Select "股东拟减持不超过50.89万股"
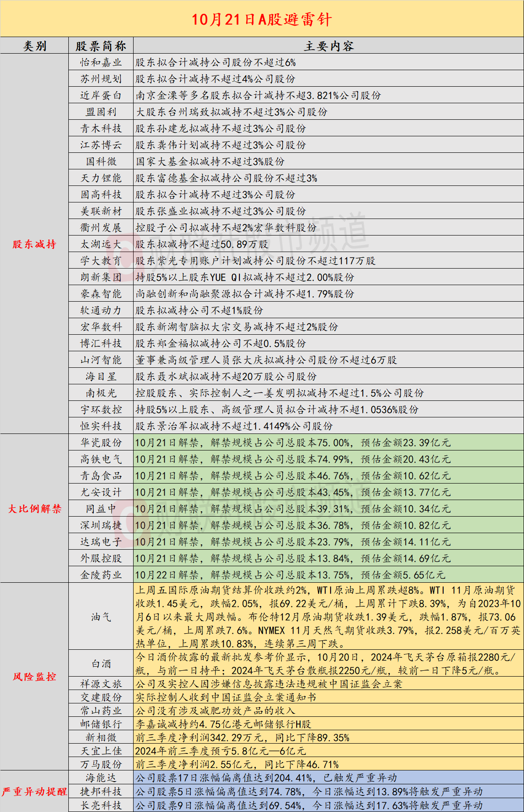This screenshot has height=812, width=524. [202, 244]
